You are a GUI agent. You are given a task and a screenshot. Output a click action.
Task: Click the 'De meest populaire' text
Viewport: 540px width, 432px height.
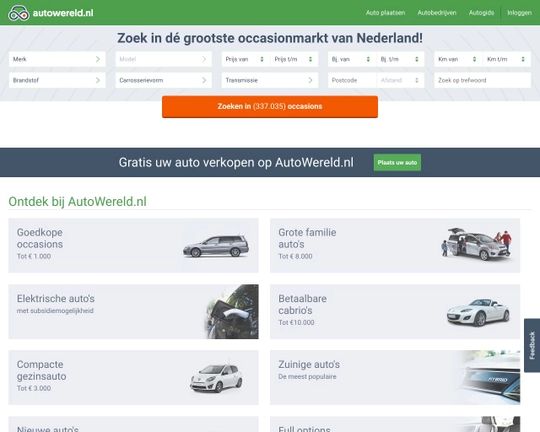307,377
